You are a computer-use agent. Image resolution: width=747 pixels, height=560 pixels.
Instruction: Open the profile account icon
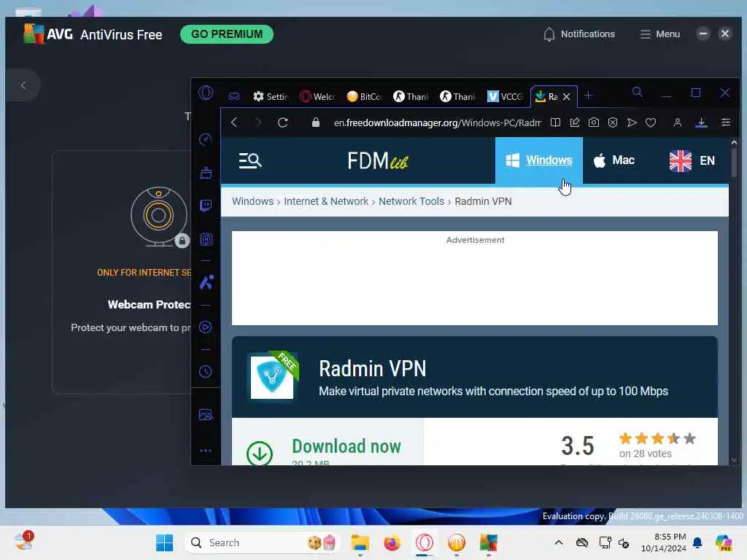677,122
